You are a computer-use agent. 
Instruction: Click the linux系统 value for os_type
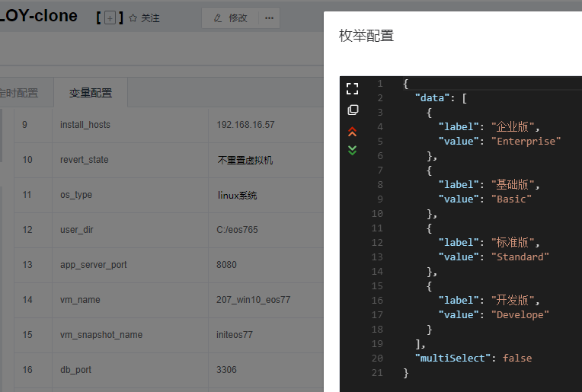coord(237,195)
